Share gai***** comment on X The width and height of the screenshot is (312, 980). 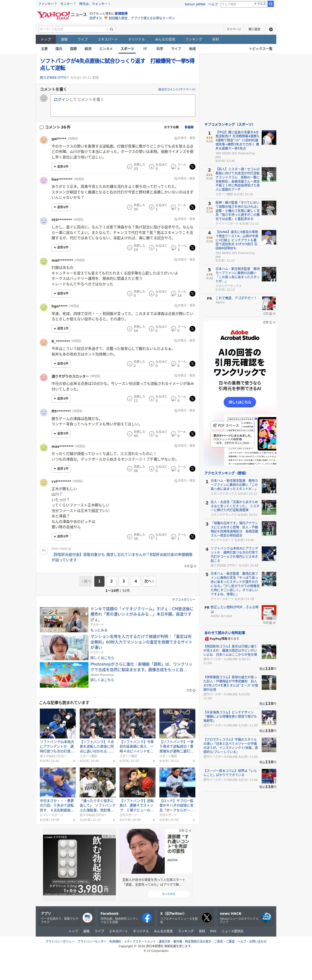[x=192, y=167]
